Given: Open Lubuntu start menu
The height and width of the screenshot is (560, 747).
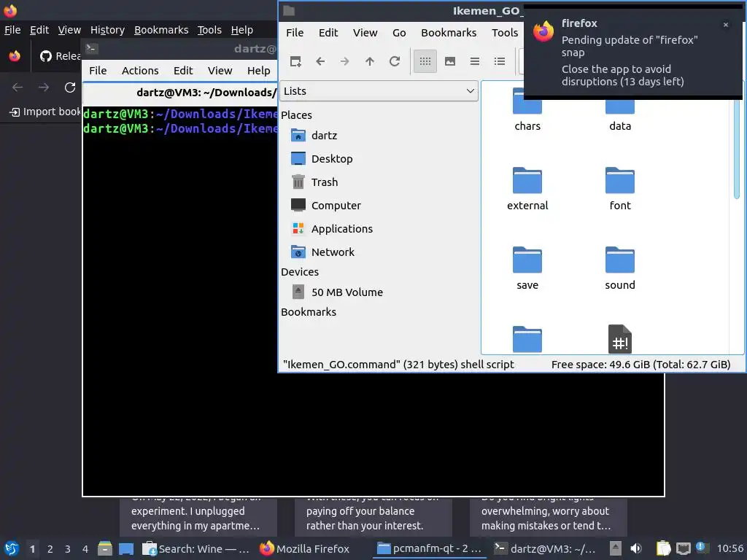Looking at the screenshot, I should (12, 548).
